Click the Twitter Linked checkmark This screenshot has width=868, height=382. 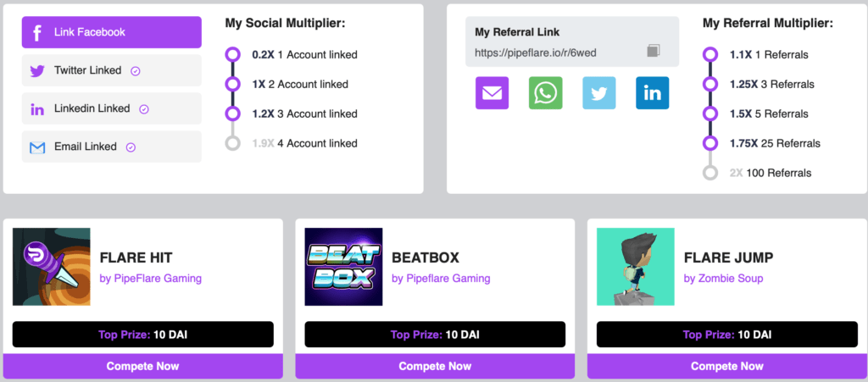click(136, 71)
